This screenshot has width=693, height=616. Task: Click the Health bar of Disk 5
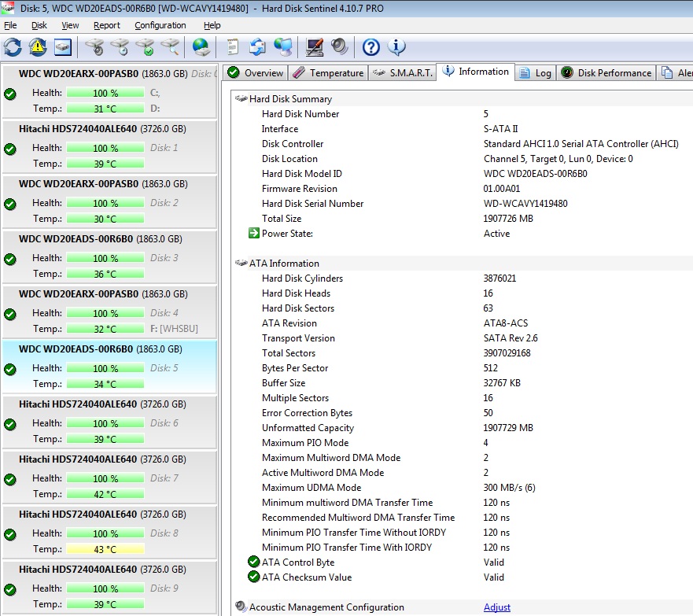(105, 368)
